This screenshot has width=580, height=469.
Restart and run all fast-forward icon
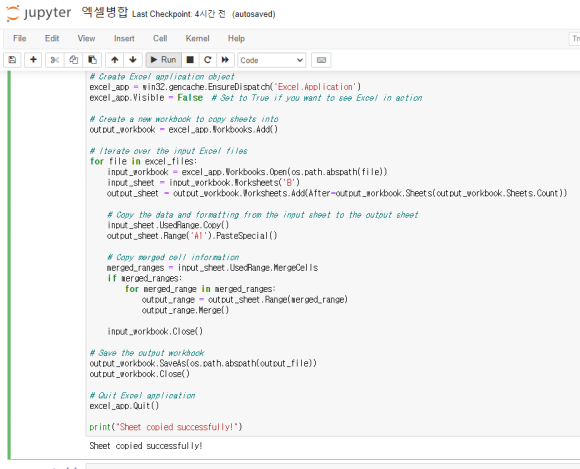point(225,60)
